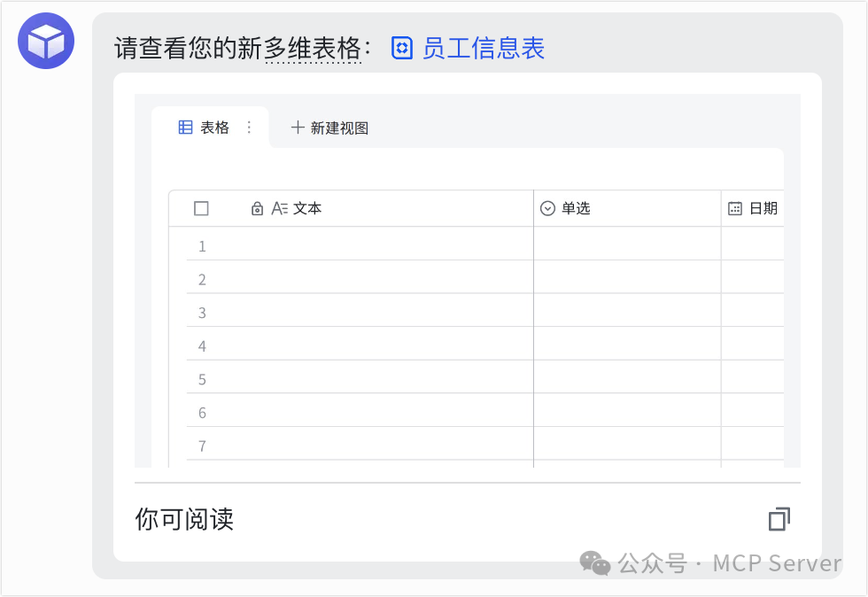Screen dimensions: 868x597
Task: Click the table view icon on 表格 tab
Action: [185, 127]
